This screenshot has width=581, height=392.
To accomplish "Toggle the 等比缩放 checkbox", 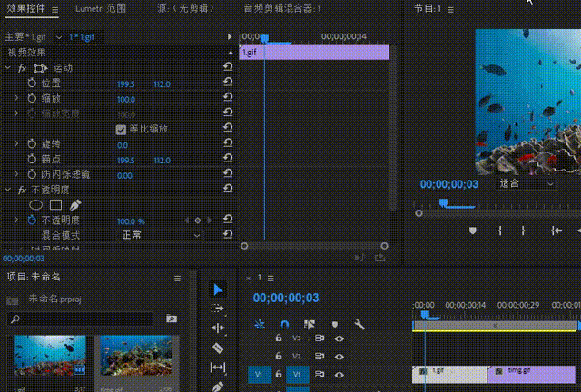I will (121, 129).
